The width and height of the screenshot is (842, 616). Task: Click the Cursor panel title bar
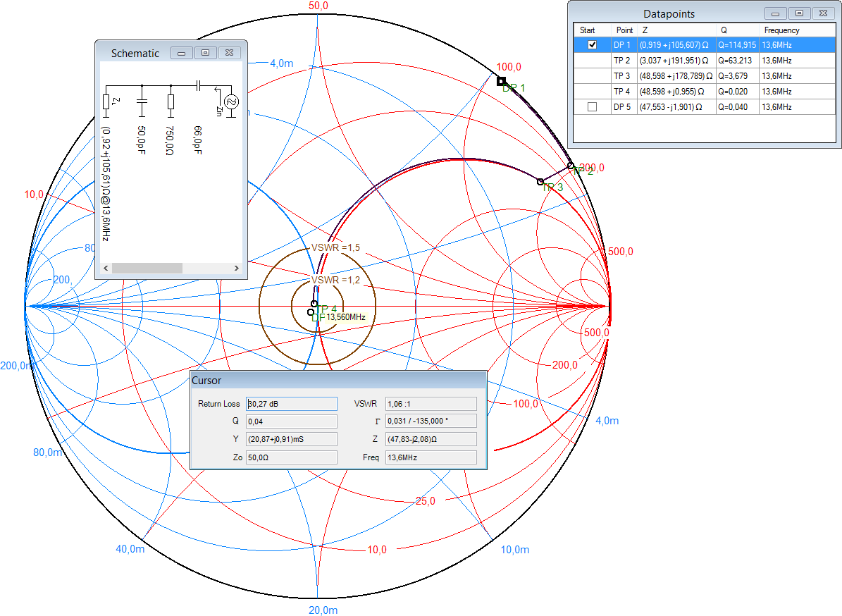point(339,380)
